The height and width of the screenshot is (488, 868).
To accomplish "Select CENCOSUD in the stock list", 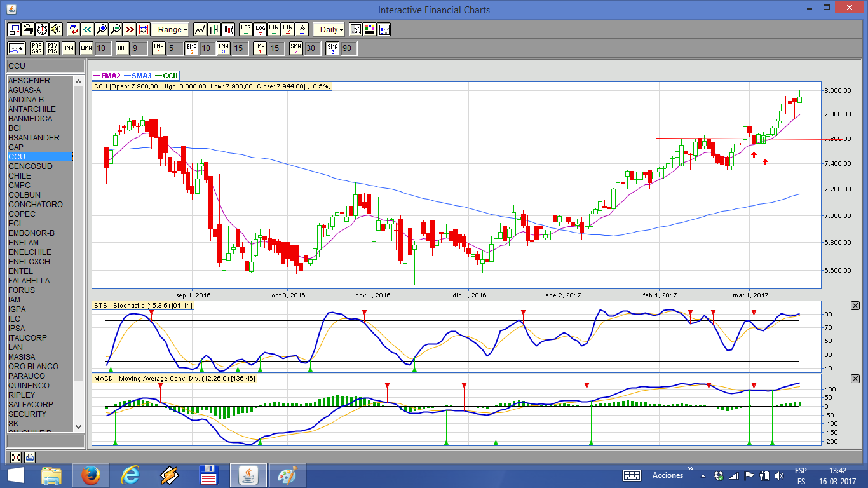I will (x=40, y=166).
